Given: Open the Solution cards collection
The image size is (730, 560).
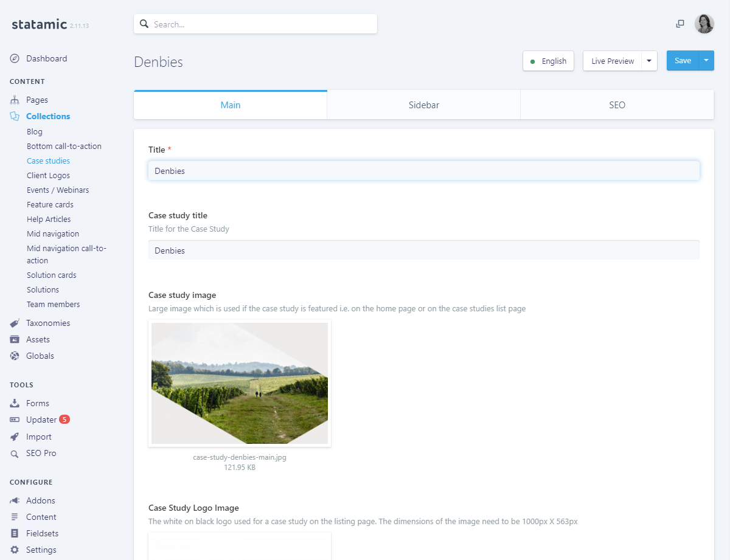Looking at the screenshot, I should pyautogui.click(x=52, y=275).
